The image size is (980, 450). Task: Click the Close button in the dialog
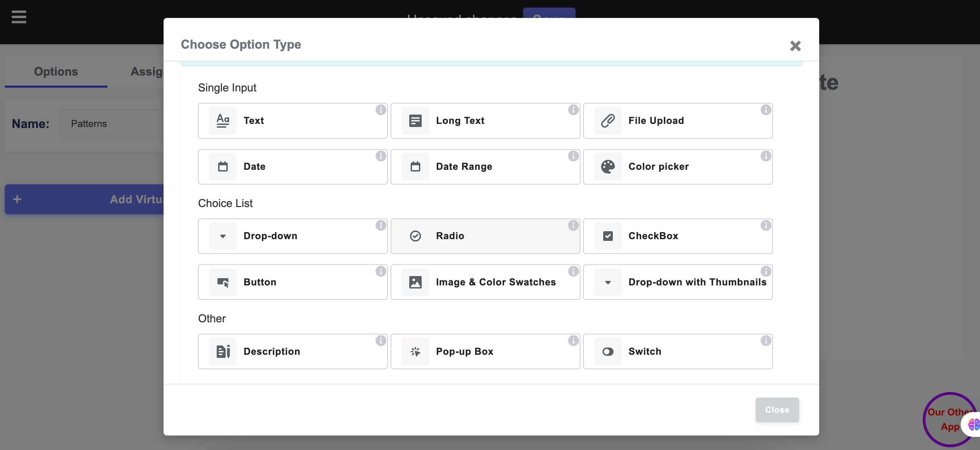(777, 410)
